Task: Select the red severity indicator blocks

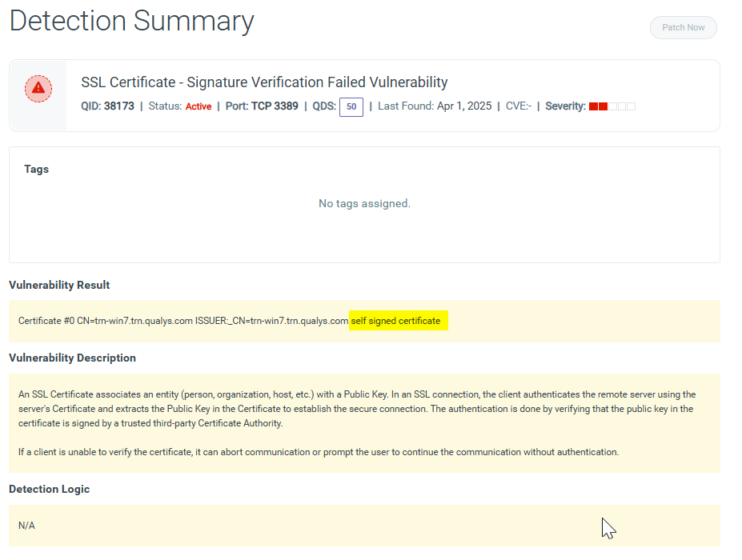Action: 598,106
